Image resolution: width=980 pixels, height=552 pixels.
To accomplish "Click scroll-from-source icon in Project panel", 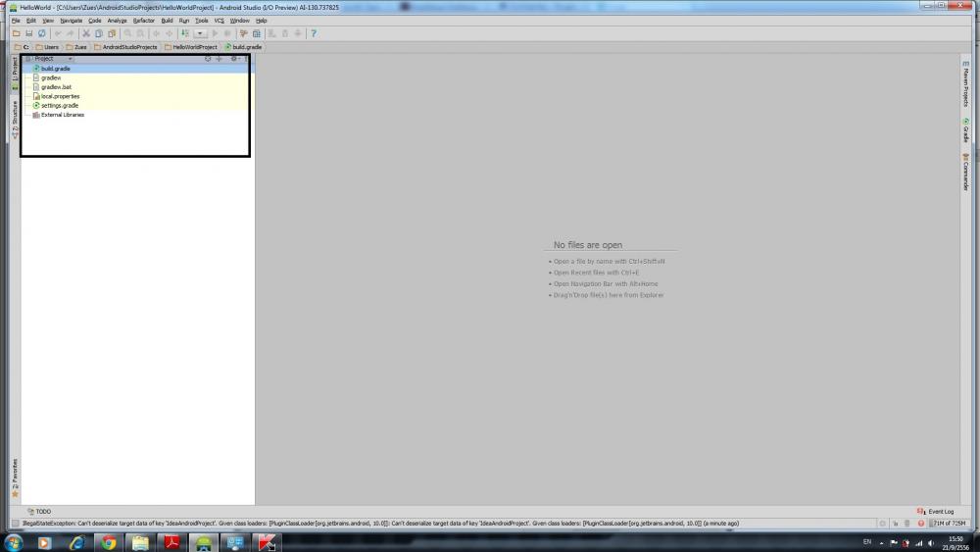I will coord(208,59).
